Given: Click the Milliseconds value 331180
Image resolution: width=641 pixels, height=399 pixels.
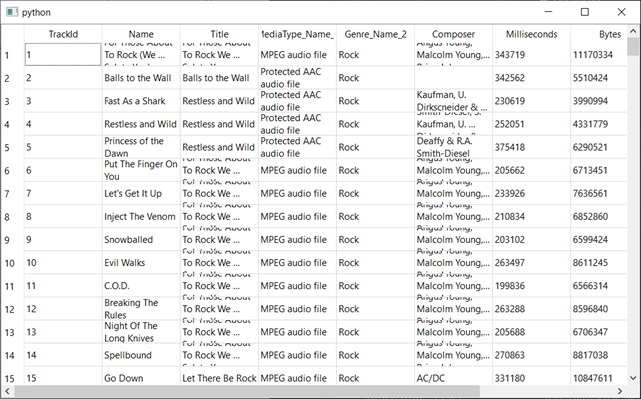Looking at the screenshot, I should click(x=531, y=376).
